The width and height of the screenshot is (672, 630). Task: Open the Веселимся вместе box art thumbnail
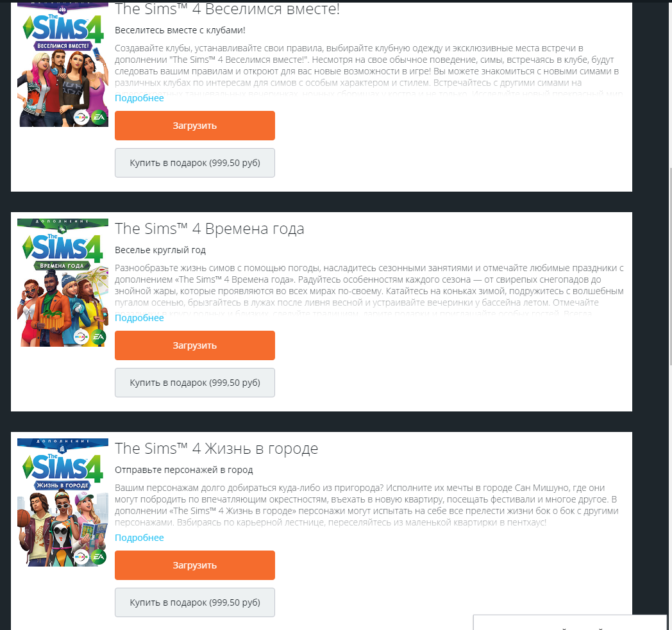pyautogui.click(x=63, y=65)
